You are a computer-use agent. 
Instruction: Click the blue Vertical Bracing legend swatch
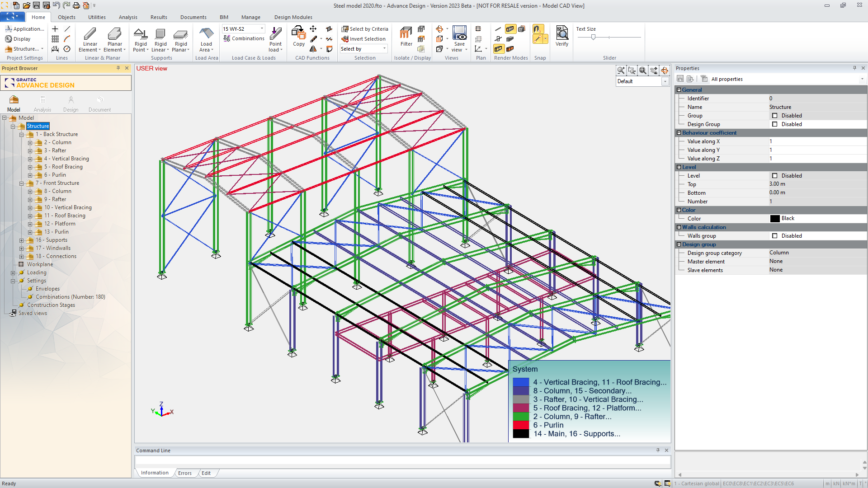[x=521, y=382]
